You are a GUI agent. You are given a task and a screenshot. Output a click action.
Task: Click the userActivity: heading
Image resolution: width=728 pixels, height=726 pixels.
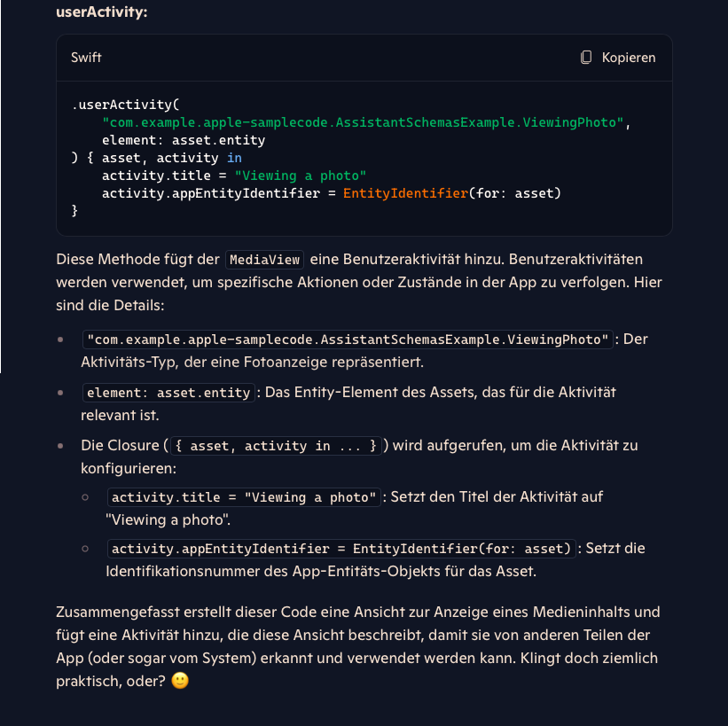tap(101, 12)
